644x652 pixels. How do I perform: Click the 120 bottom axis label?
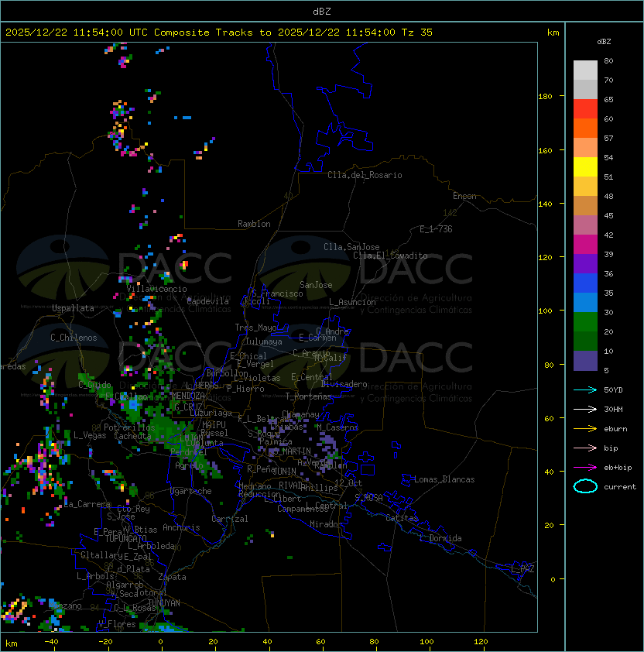[x=481, y=642]
